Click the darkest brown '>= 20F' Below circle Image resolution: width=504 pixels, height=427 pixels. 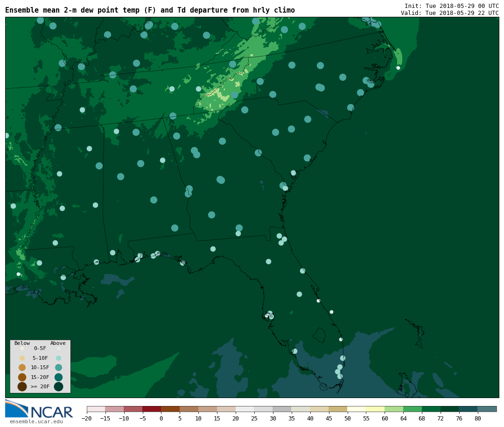(22, 386)
